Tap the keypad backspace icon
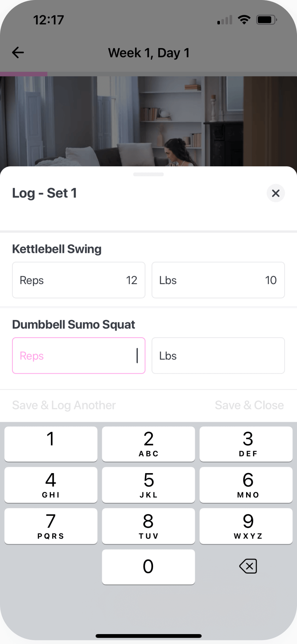The height and width of the screenshot is (644, 297). (248, 567)
